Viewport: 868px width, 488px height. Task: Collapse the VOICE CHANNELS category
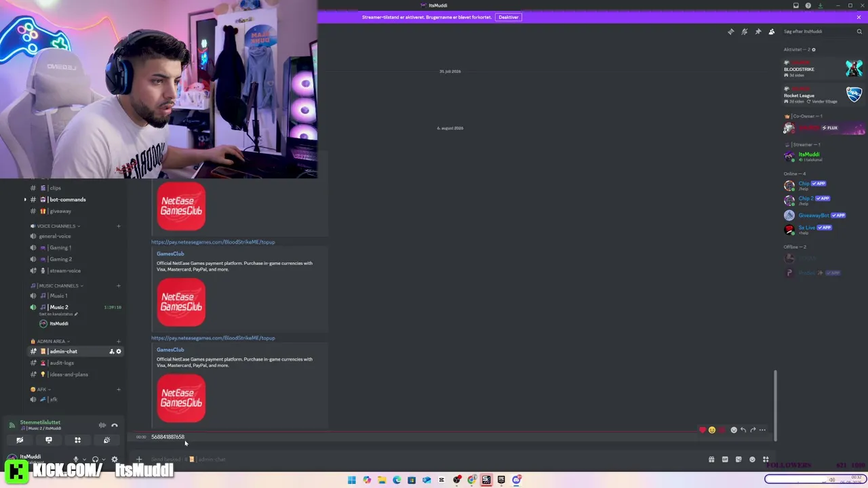tap(56, 226)
